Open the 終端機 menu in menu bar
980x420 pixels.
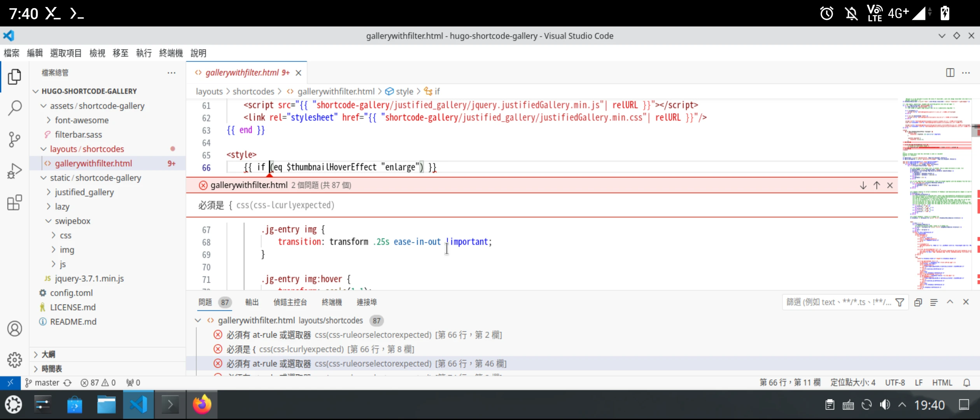point(171,53)
